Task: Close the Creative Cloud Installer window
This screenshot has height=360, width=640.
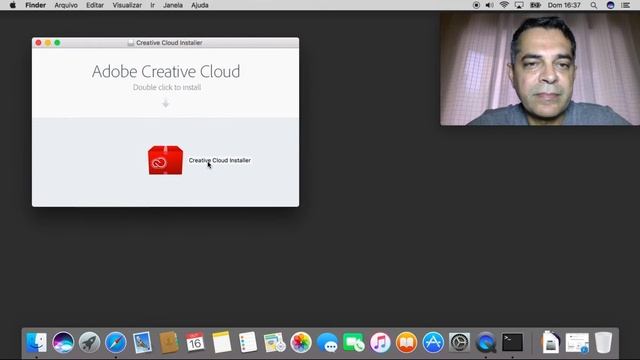Action: point(38,42)
